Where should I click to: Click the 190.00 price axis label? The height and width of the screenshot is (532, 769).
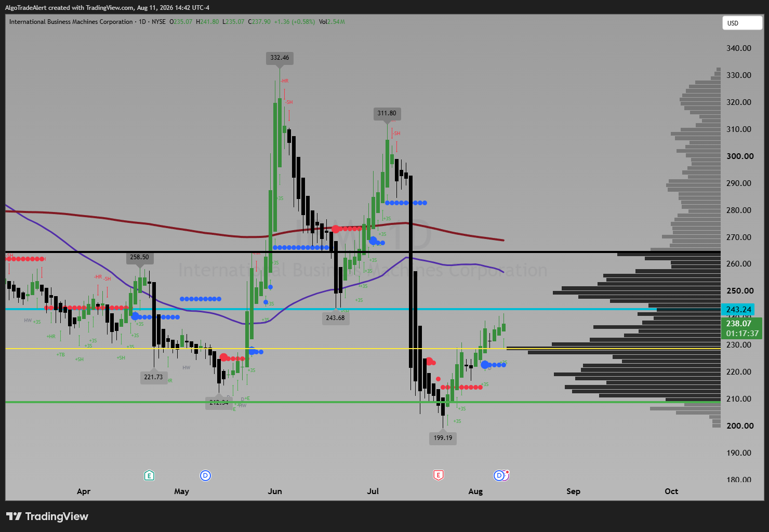click(739, 453)
